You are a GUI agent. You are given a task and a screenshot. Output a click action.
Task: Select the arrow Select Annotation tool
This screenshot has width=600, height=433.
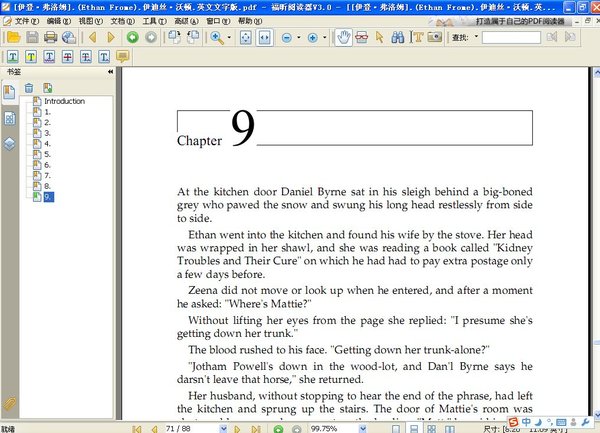coord(379,37)
